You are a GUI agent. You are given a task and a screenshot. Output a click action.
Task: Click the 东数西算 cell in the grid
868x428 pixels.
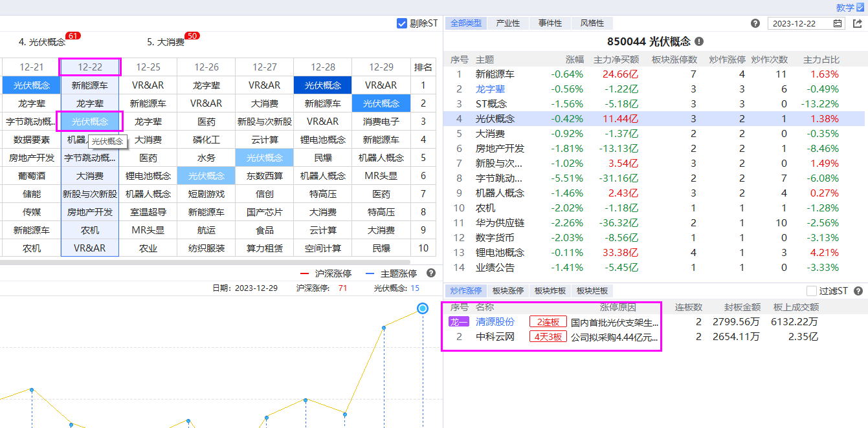tap(265, 176)
